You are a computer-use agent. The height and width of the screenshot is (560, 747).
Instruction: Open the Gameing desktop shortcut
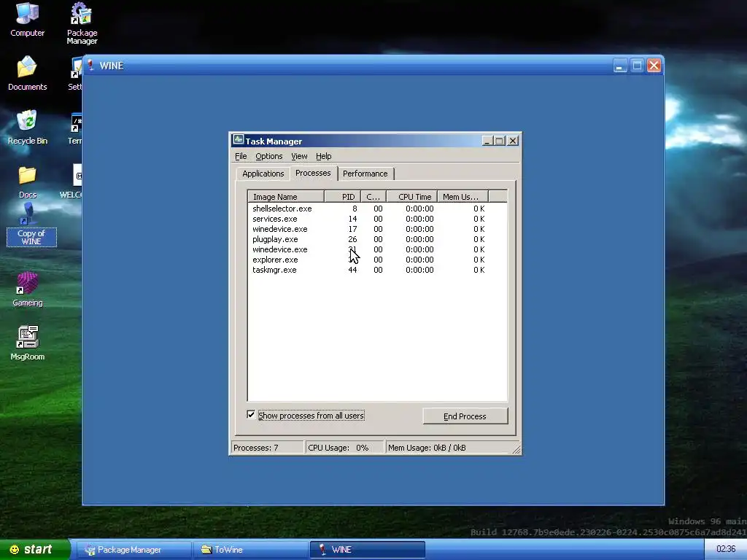click(27, 289)
